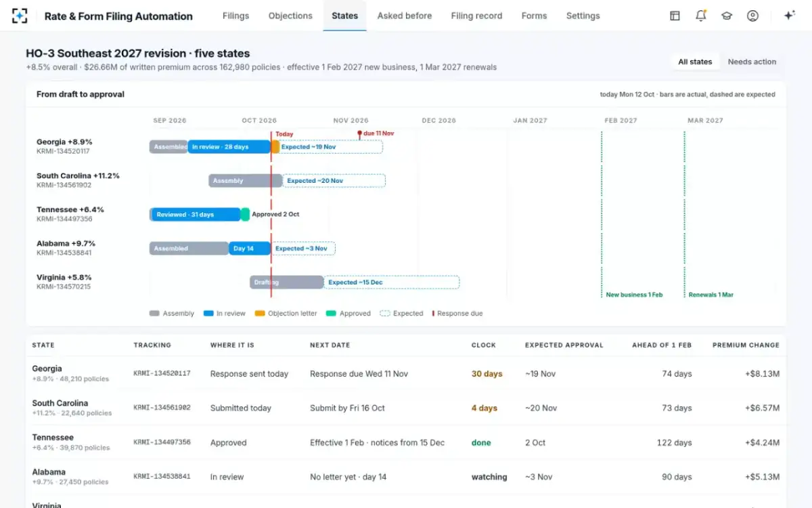Viewport: 812px width, 508px height.
Task: Open the learning graduation cap icon
Action: tap(727, 16)
